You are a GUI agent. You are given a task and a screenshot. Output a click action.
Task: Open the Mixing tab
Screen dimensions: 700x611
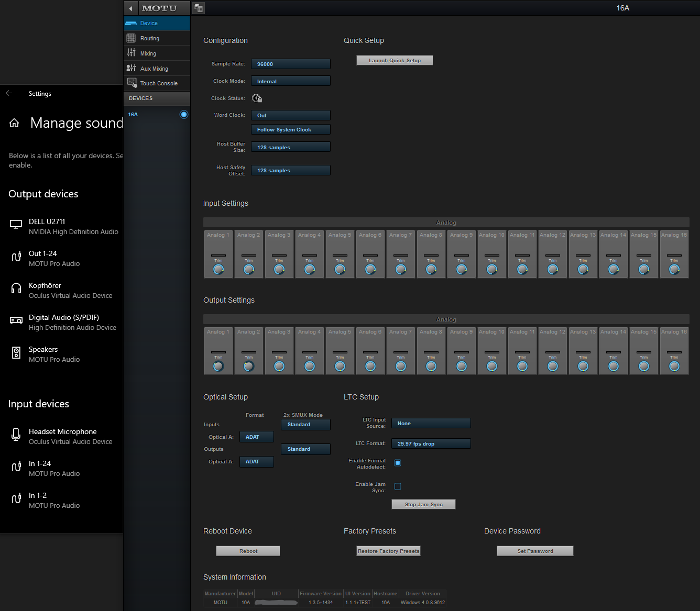click(x=157, y=53)
